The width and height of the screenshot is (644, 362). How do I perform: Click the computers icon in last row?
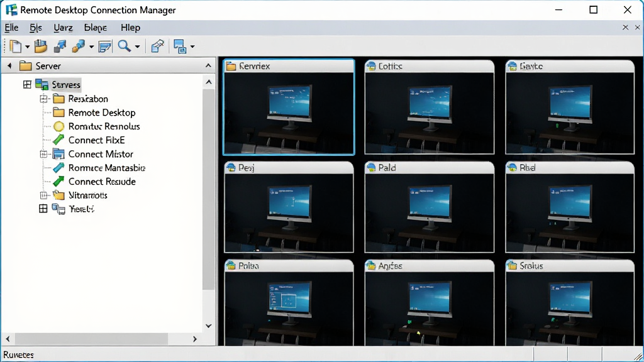coord(58,209)
